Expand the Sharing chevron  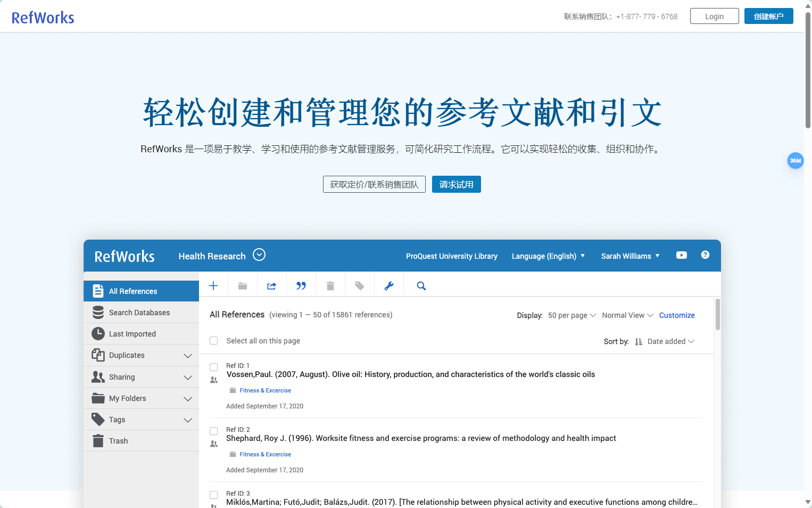188,378
